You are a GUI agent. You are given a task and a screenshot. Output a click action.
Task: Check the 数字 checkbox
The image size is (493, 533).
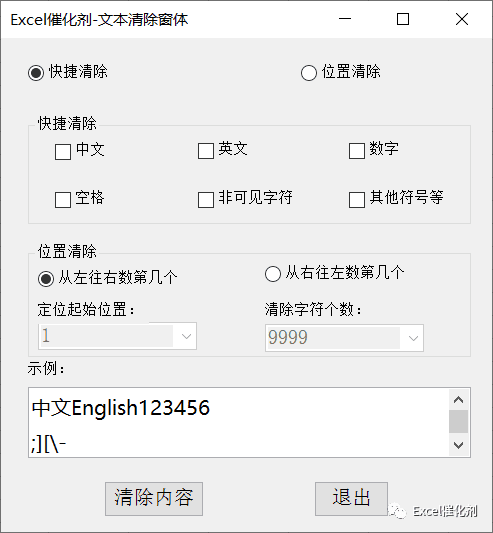pos(357,151)
